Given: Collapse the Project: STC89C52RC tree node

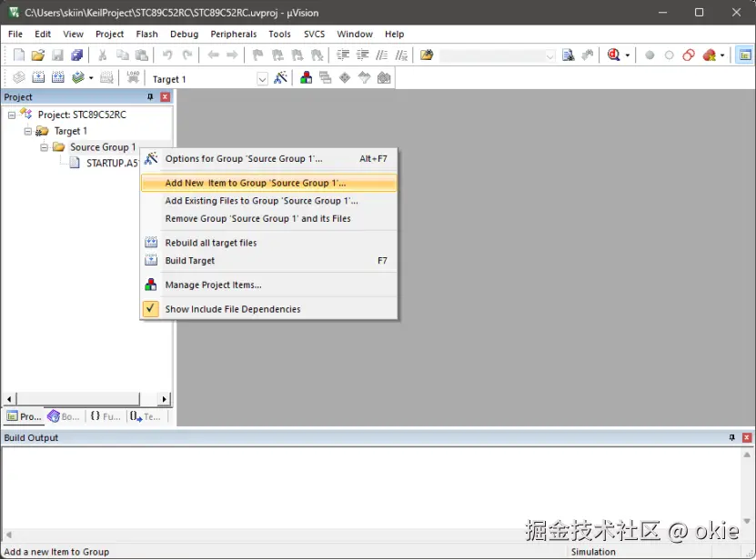Looking at the screenshot, I should [x=12, y=115].
